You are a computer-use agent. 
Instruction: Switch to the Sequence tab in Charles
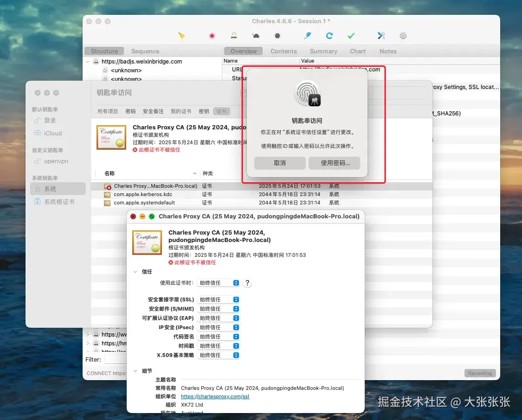pos(145,51)
